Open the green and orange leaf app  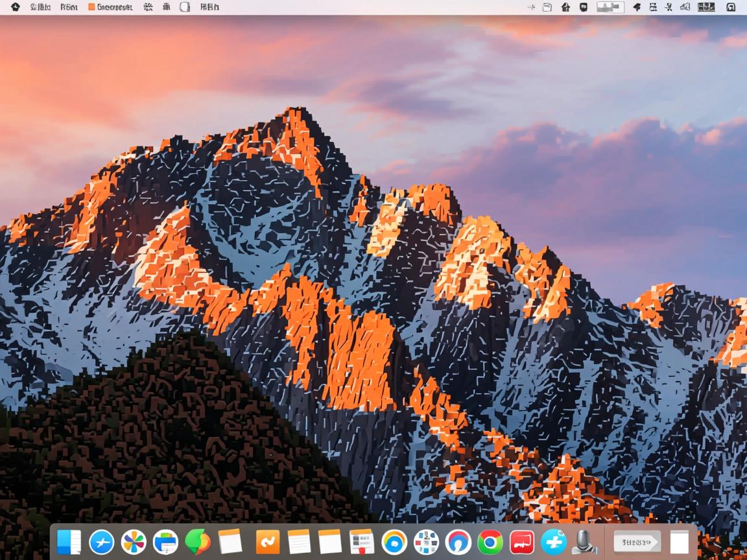coord(198,542)
